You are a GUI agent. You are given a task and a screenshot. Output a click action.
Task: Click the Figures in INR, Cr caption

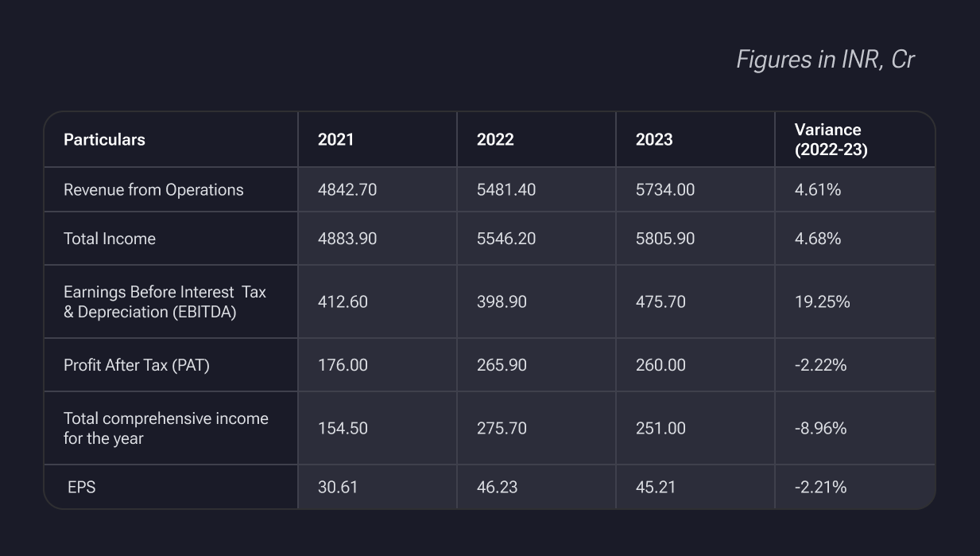825,60
